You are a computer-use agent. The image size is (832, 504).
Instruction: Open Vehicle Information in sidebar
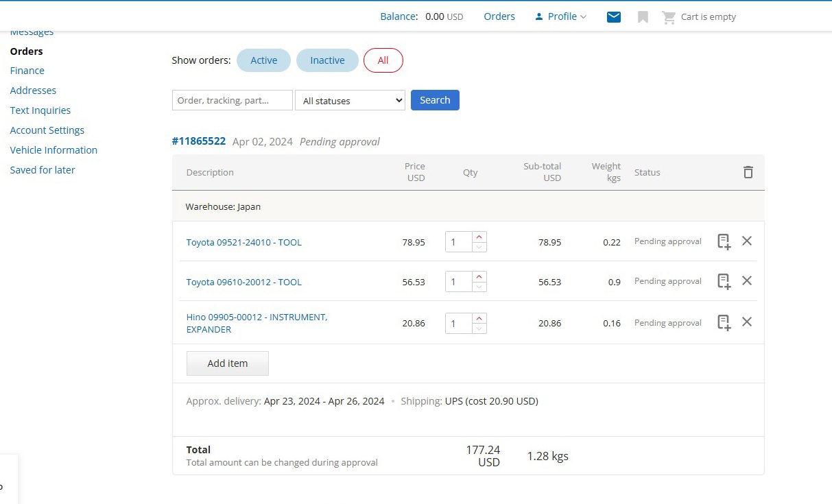[54, 150]
